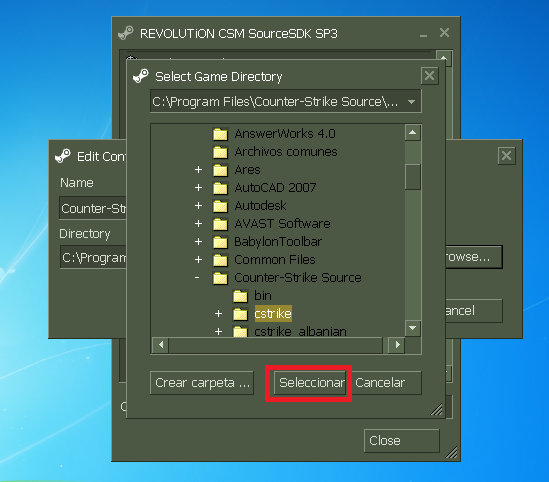Select the Counter-Strike Source folder name

pos(298,278)
